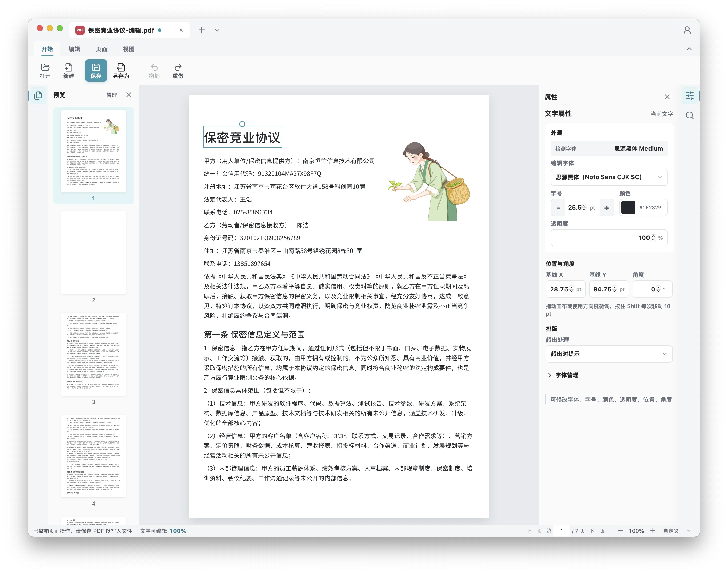Select the 保密竞业协议 title text box
Viewport: 728px width, 574px height.
point(242,137)
